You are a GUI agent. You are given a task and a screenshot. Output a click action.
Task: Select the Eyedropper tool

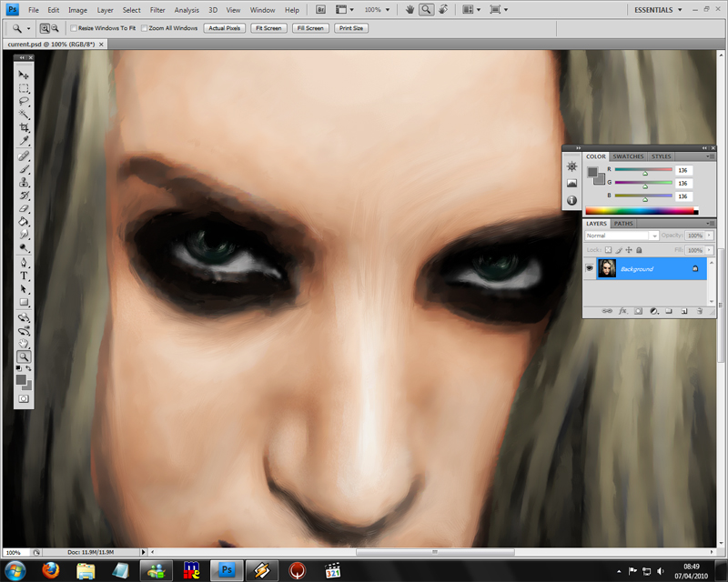pos(25,141)
